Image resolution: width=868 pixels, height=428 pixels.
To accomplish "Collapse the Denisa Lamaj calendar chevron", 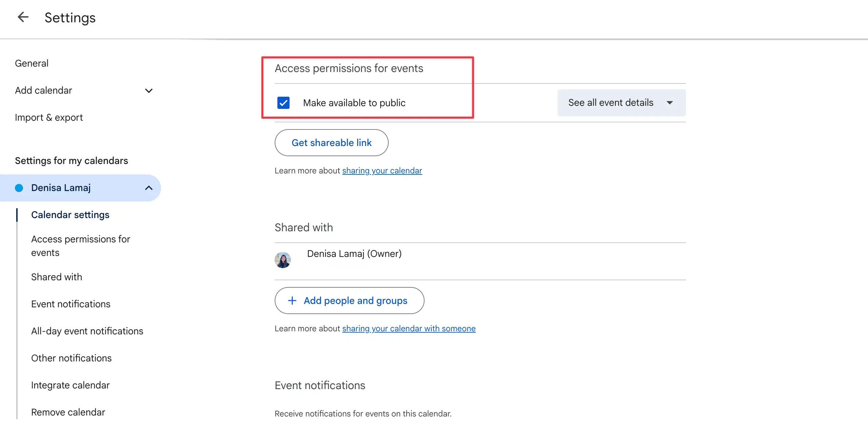I will click(x=149, y=188).
